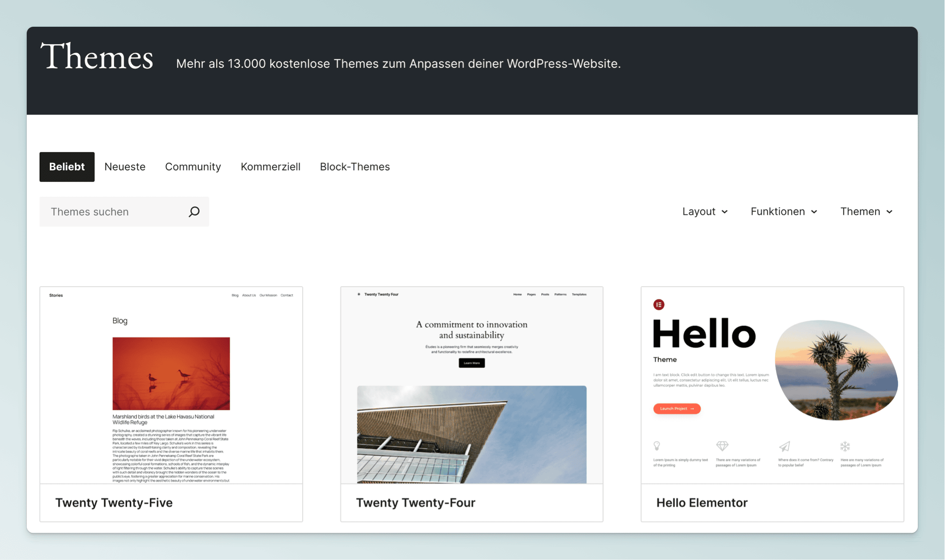Click the search magnifier icon

(194, 212)
